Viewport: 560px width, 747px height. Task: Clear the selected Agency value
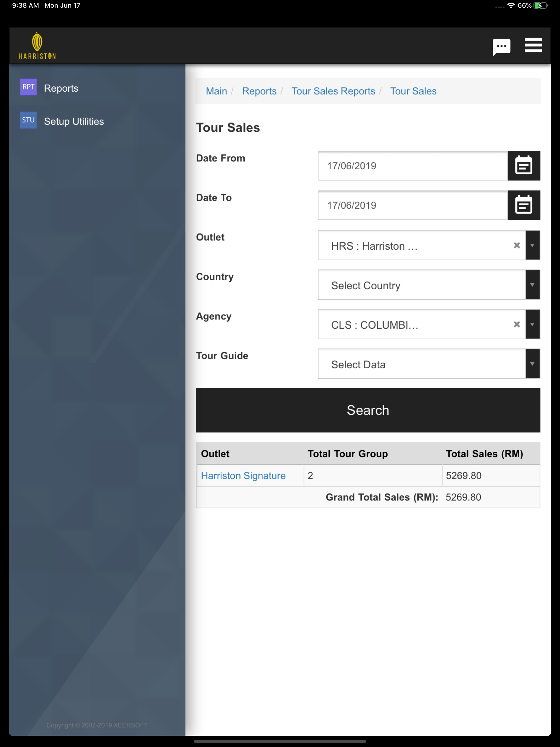(x=517, y=325)
